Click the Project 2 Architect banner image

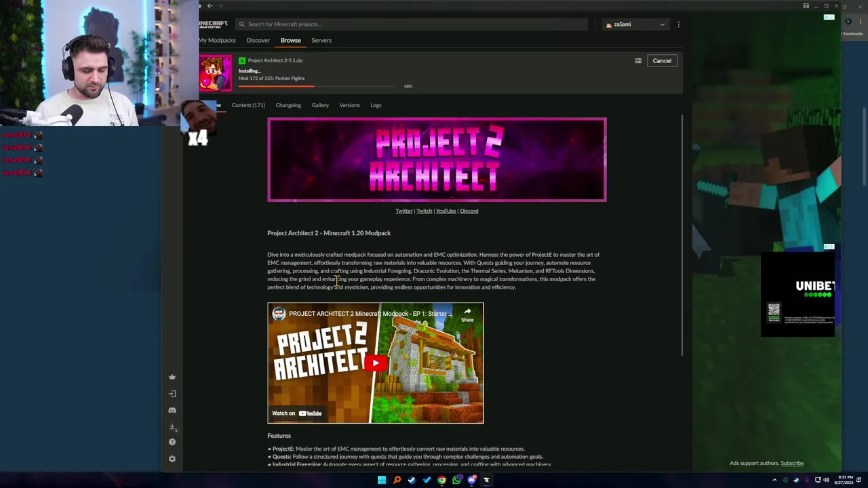tap(437, 160)
